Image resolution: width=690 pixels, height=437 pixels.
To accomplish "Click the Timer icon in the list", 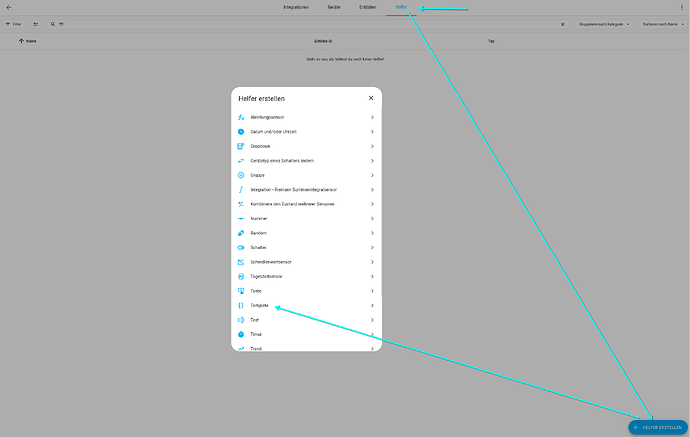I will [x=241, y=334].
